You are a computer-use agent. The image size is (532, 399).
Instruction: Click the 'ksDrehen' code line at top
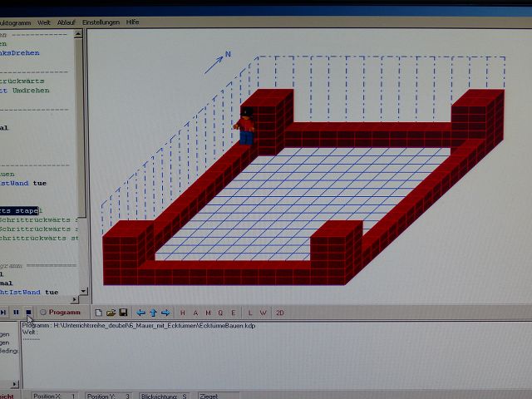pyautogui.click(x=20, y=53)
